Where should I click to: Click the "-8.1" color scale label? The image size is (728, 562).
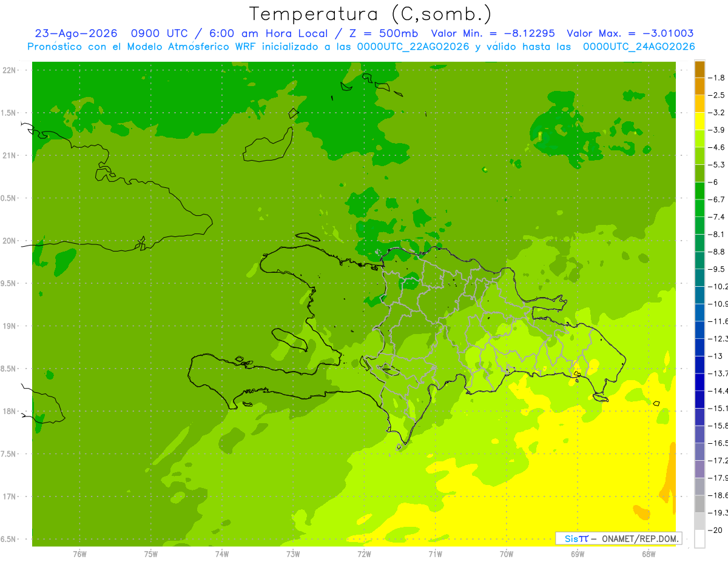click(x=718, y=234)
